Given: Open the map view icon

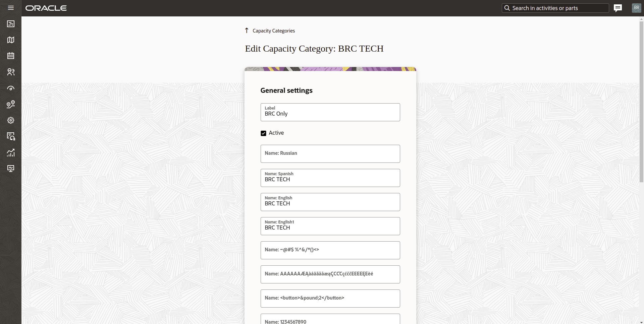Looking at the screenshot, I should point(11,40).
